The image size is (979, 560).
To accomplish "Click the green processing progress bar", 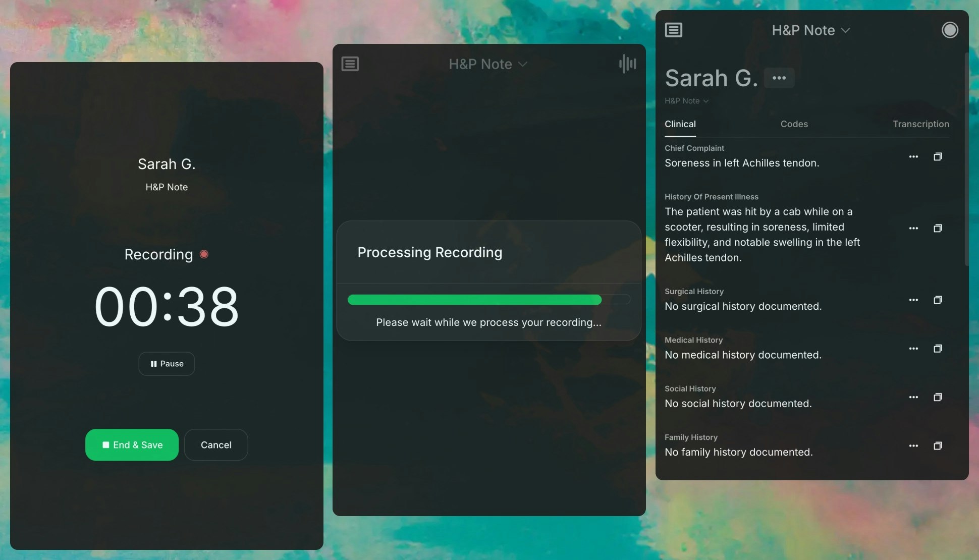I will [474, 300].
